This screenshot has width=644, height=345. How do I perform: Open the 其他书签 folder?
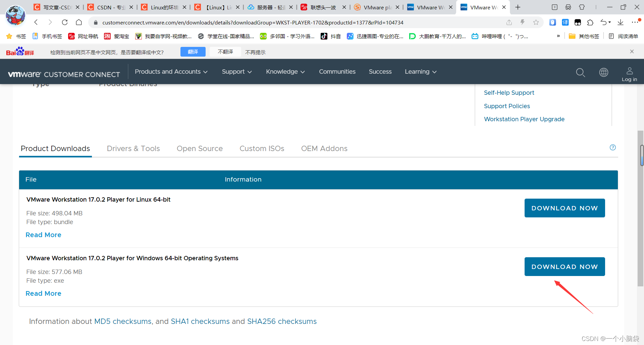click(584, 36)
